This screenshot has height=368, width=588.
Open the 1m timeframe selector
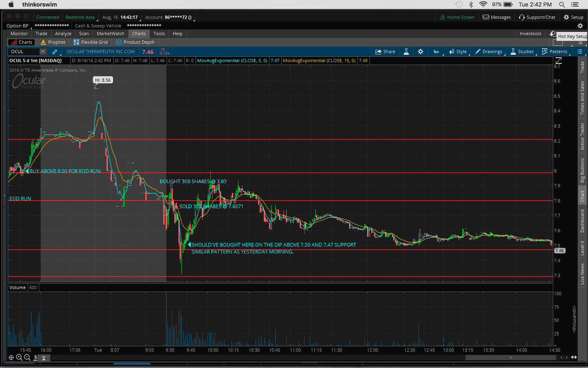[436, 52]
